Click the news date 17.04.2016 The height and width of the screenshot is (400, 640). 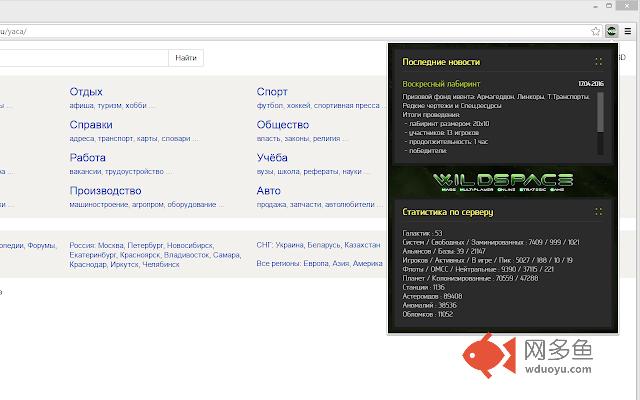(591, 84)
